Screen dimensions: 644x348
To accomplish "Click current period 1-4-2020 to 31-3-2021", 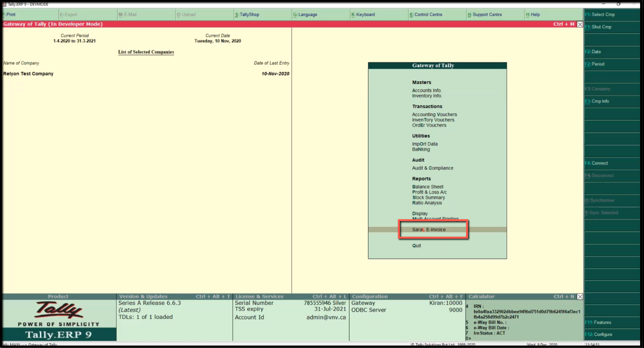I will 74,41.
